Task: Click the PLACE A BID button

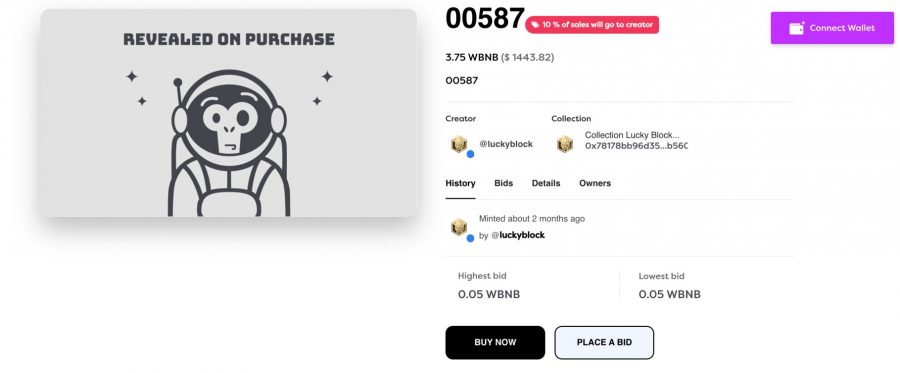Action: 604,343
